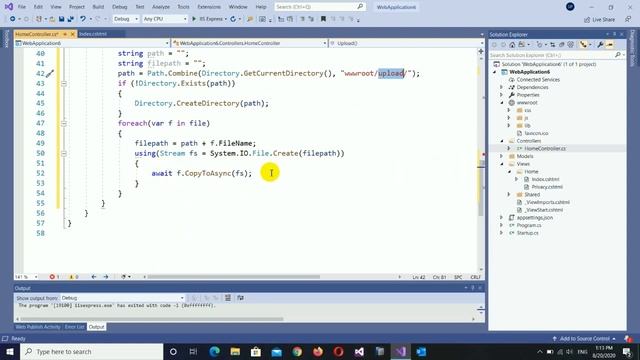
Task: Click the Live Share button
Action: (x=600, y=19)
